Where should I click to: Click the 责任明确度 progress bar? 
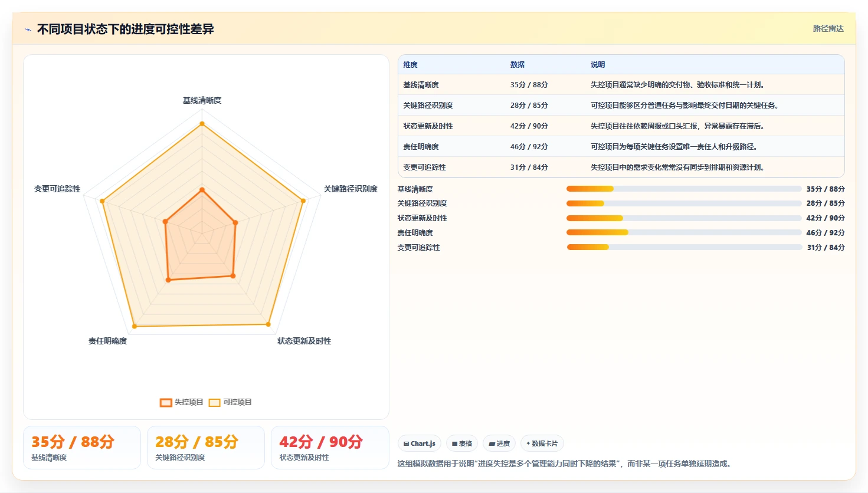684,232
